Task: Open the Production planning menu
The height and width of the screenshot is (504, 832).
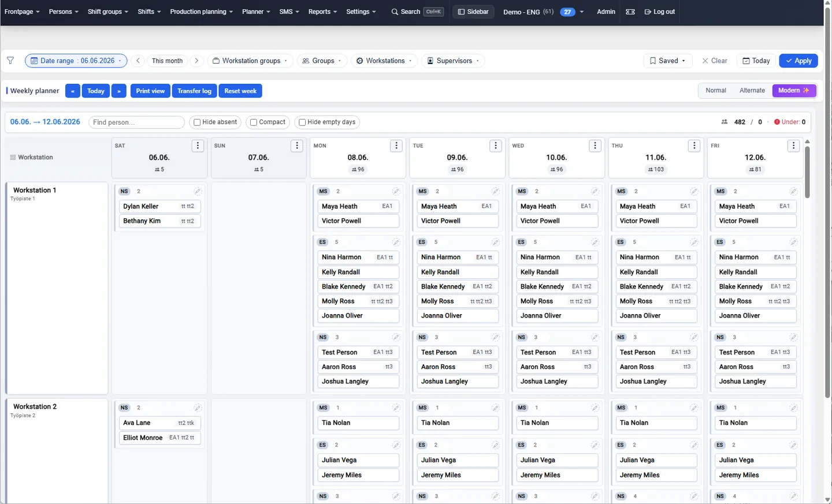Action: [x=202, y=12]
